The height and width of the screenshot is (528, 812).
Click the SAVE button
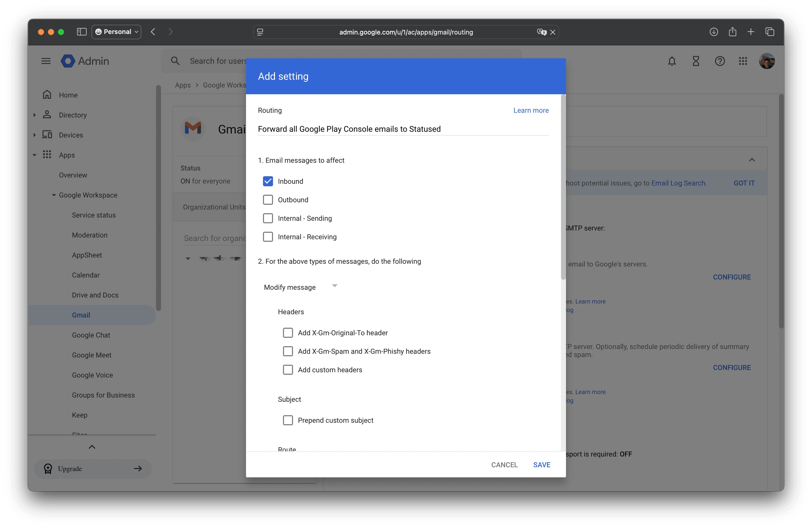(x=542, y=464)
